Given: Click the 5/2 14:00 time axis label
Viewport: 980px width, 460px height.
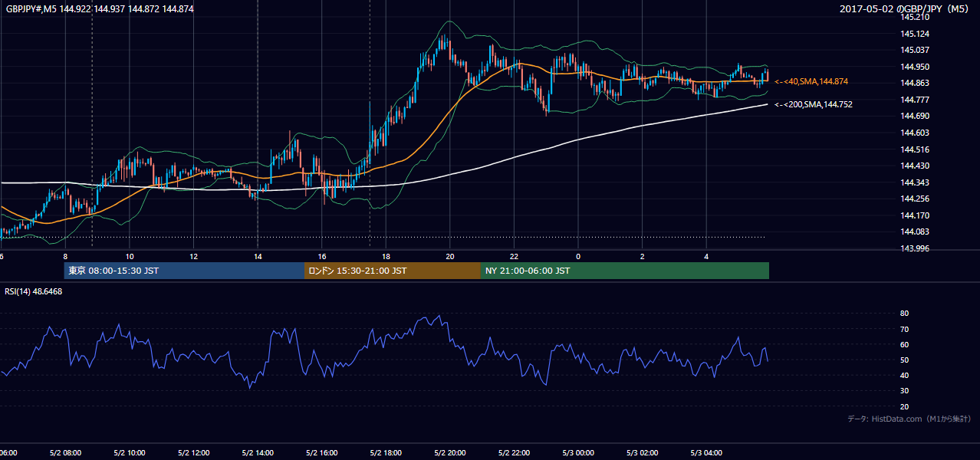Looking at the screenshot, I should click(x=258, y=452).
